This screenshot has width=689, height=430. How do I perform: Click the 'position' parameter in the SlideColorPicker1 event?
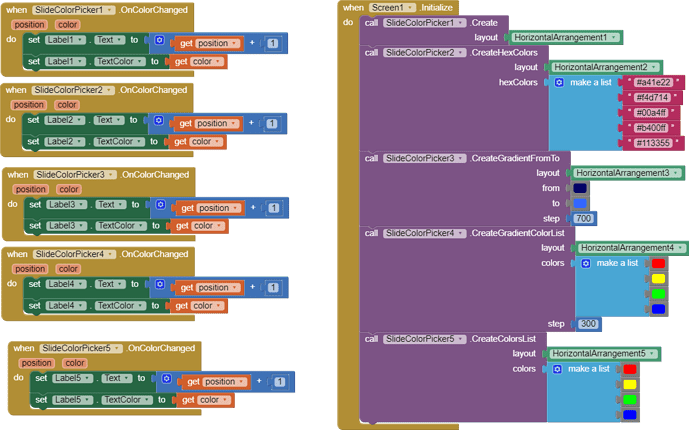pyautogui.click(x=30, y=24)
